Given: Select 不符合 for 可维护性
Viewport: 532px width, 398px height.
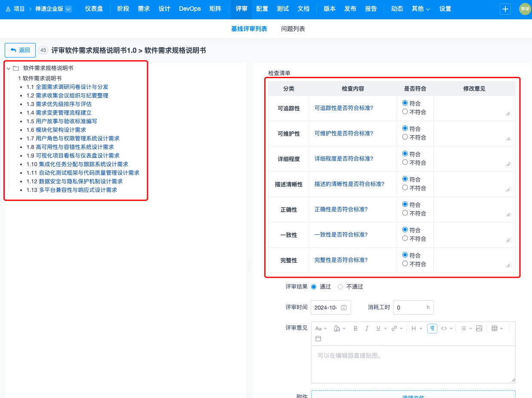Looking at the screenshot, I should click(405, 137).
